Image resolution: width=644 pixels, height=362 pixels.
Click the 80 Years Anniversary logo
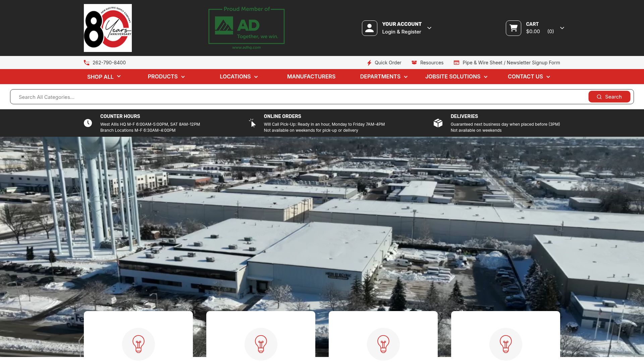[108, 28]
